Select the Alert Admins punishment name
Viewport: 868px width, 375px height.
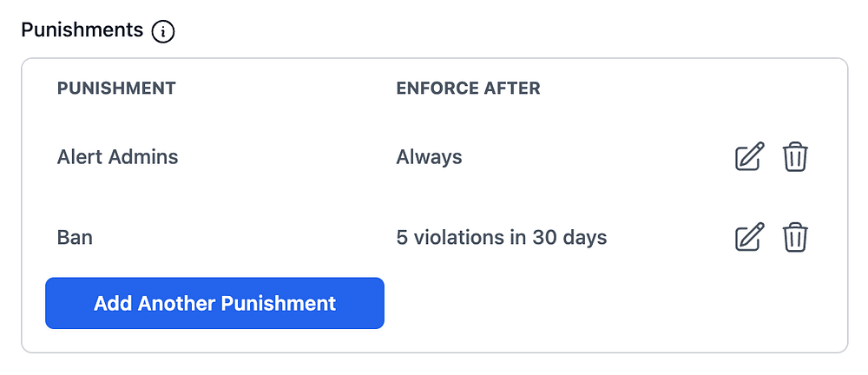click(x=117, y=157)
